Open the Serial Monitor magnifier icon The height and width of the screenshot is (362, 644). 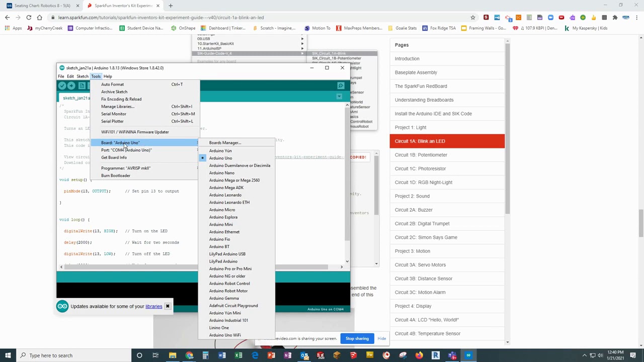pyautogui.click(x=341, y=86)
